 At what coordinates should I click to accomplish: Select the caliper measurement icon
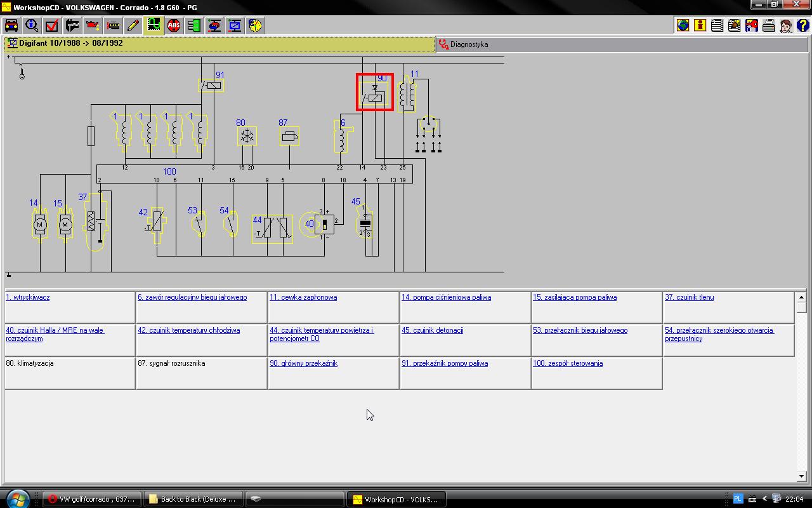click(72, 25)
